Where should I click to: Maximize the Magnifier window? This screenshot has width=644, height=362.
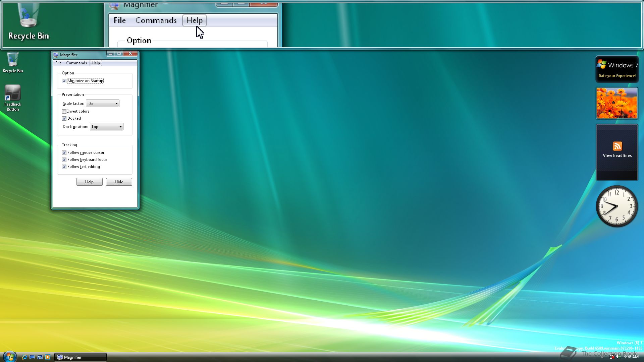[119, 54]
